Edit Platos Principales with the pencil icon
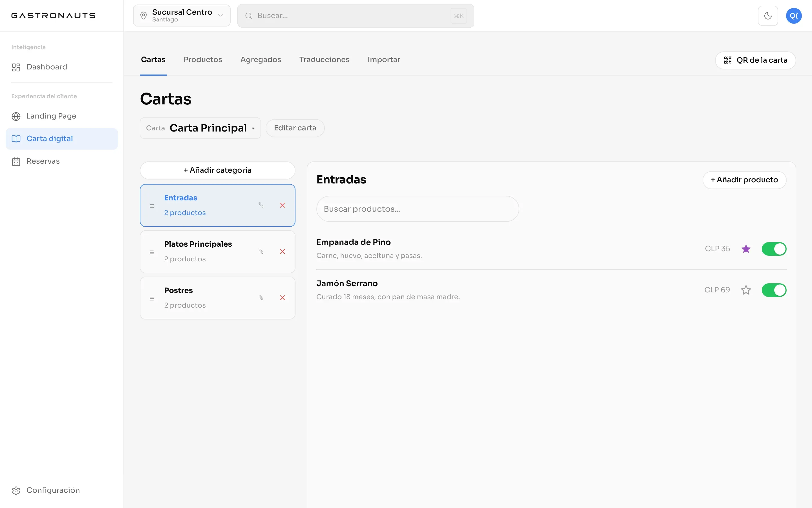 tap(261, 251)
